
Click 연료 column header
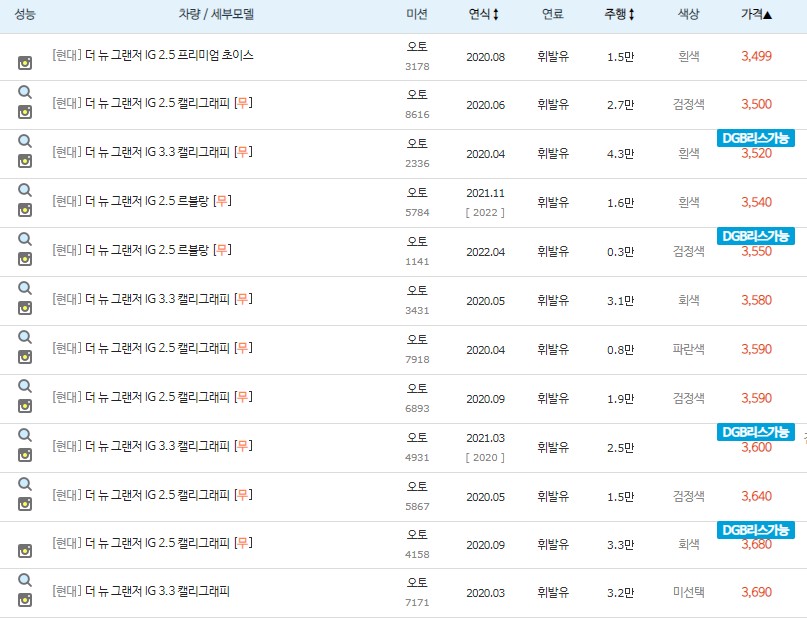[x=553, y=14]
